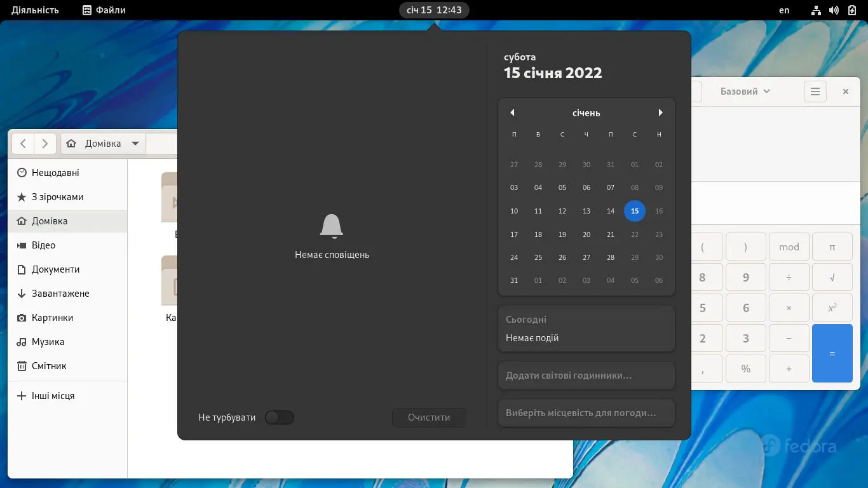Click the next month arrow in calendar

(x=660, y=112)
